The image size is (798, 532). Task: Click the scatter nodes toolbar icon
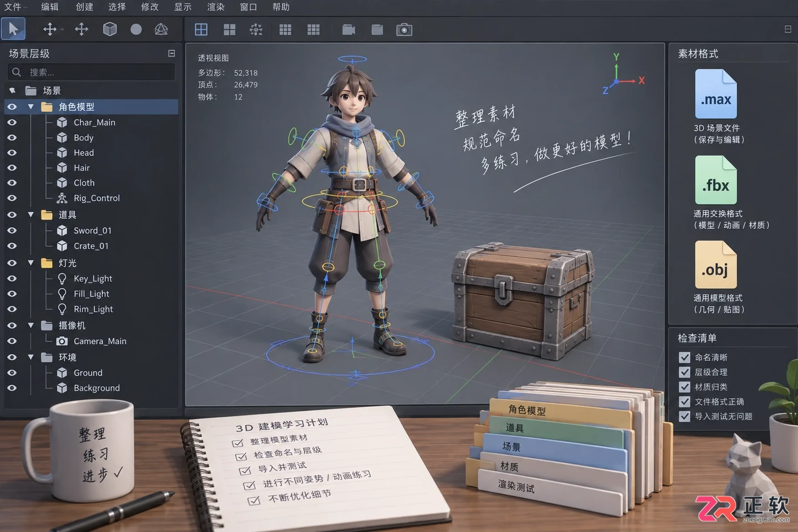point(256,29)
